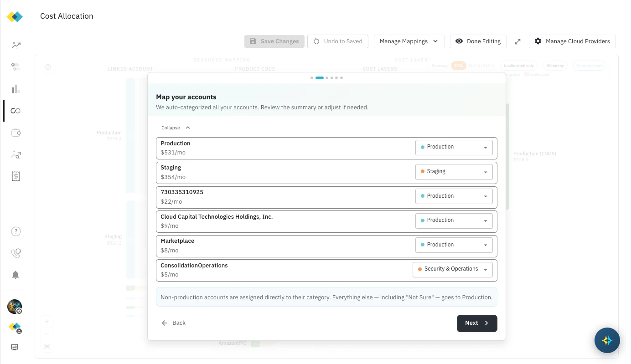The image size is (631, 364).
Task: Open the bar chart sidebar icon
Action: click(16, 89)
